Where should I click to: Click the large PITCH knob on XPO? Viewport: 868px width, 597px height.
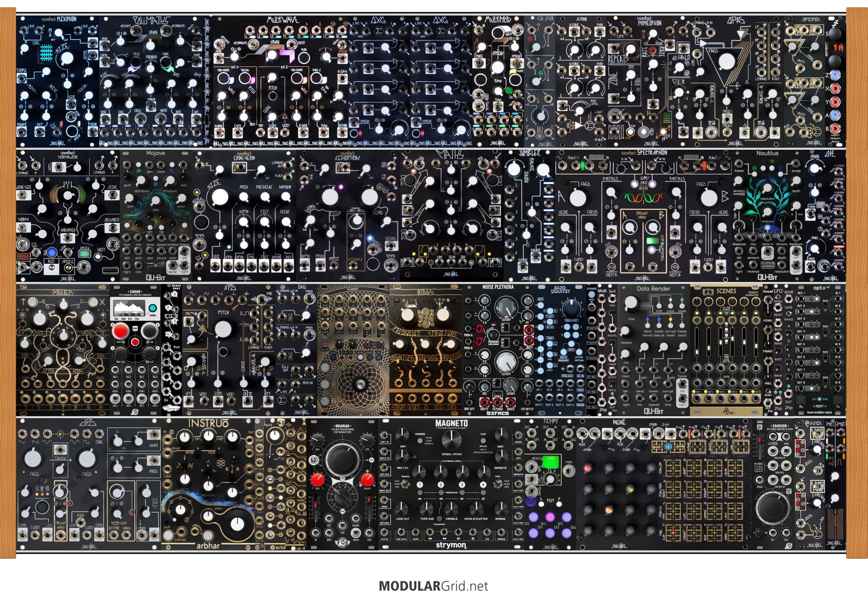click(x=223, y=329)
